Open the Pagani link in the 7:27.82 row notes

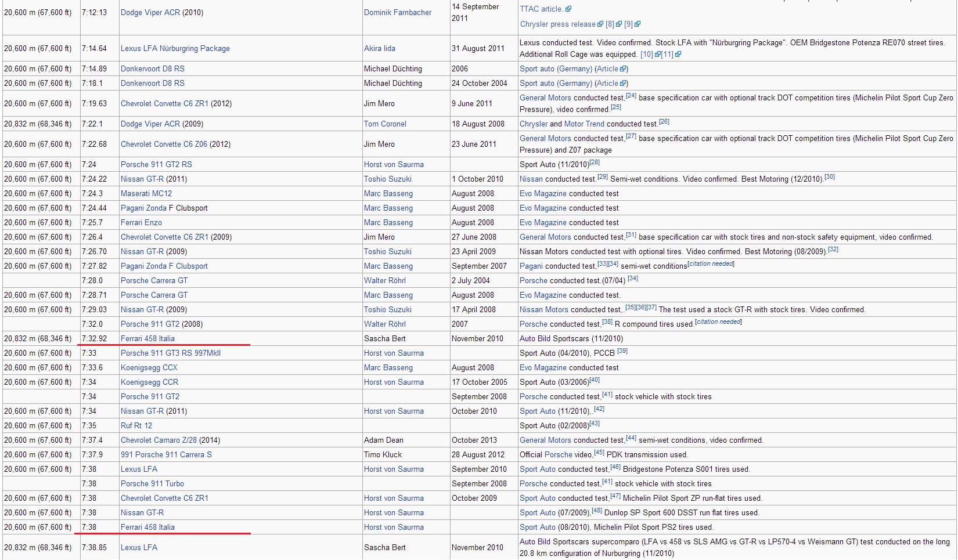[531, 266]
